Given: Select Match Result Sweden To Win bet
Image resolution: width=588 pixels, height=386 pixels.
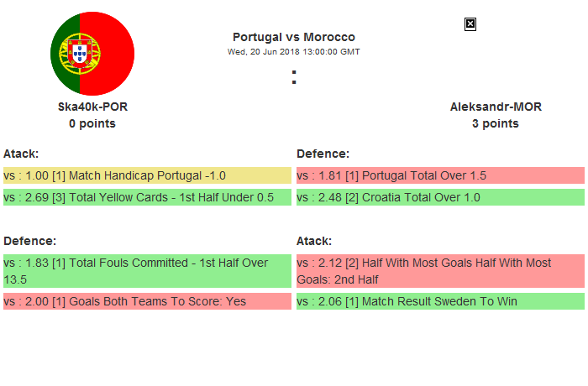Looking at the screenshot, I should pyautogui.click(x=440, y=301).
